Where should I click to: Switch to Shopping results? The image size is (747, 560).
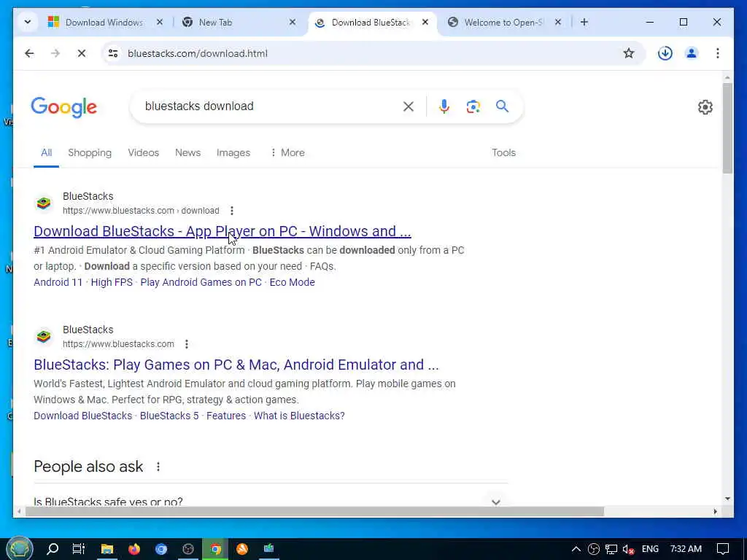[x=90, y=153]
